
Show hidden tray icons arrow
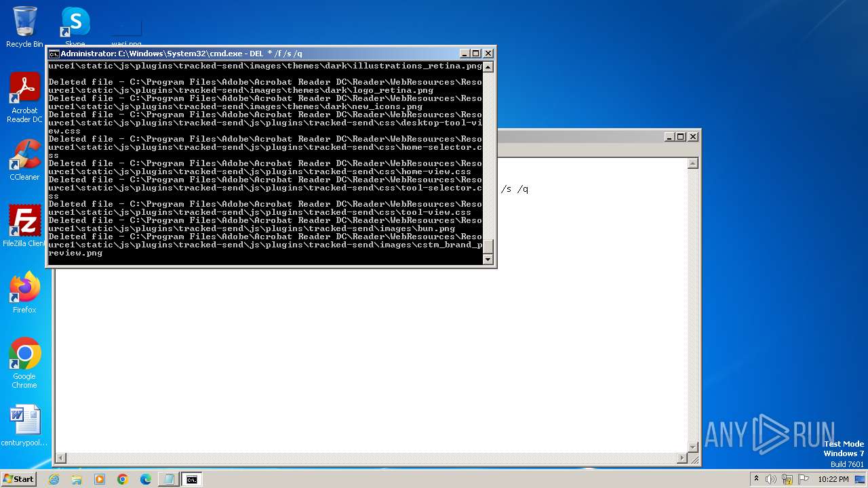click(x=756, y=479)
